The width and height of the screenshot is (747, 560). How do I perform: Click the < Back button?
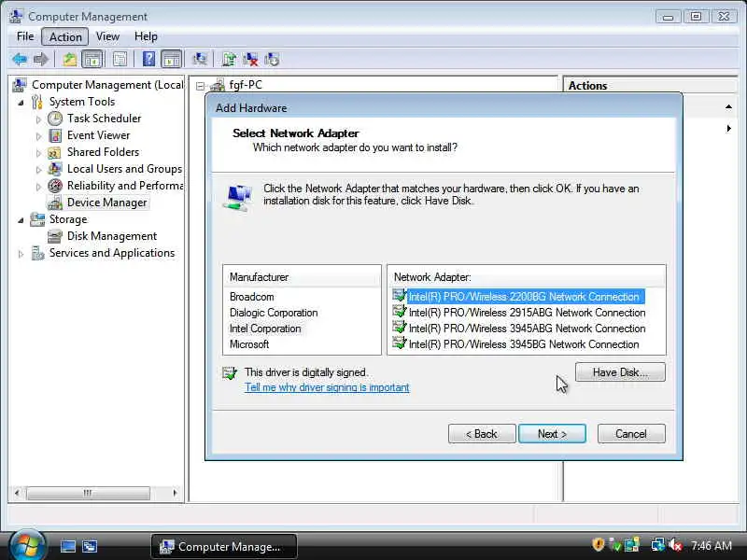click(x=482, y=434)
